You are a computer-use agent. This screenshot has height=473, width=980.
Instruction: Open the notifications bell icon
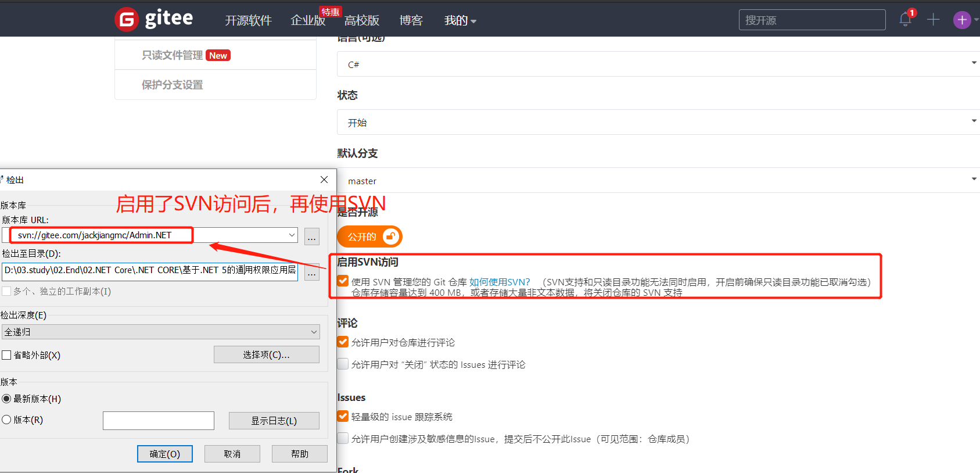[905, 20]
